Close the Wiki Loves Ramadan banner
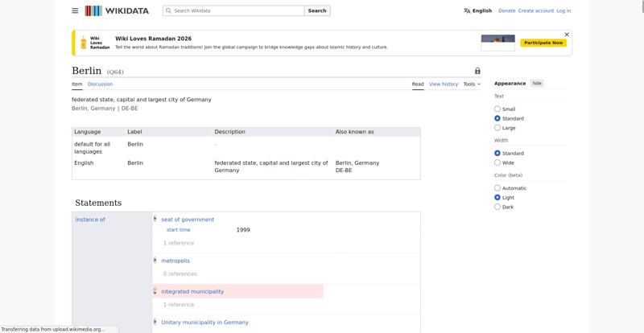Image resolution: width=644 pixels, height=333 pixels. click(567, 35)
